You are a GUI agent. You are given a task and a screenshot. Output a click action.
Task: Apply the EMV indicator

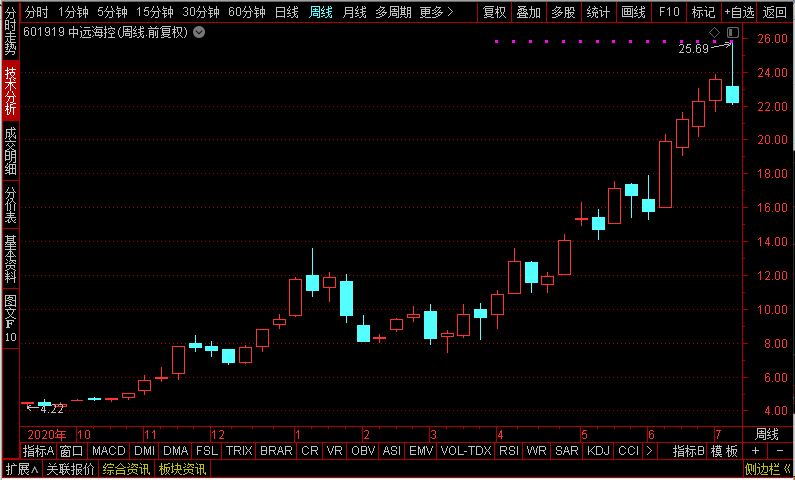click(x=421, y=451)
